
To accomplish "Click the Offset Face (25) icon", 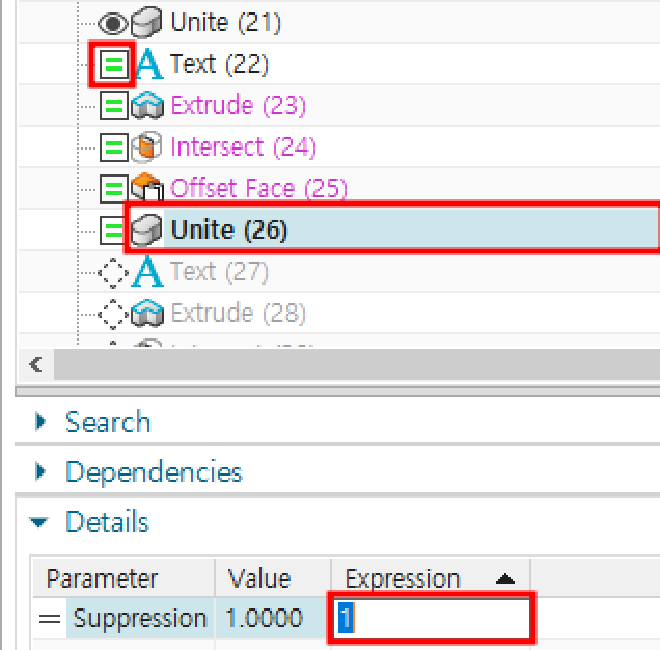I will (147, 187).
